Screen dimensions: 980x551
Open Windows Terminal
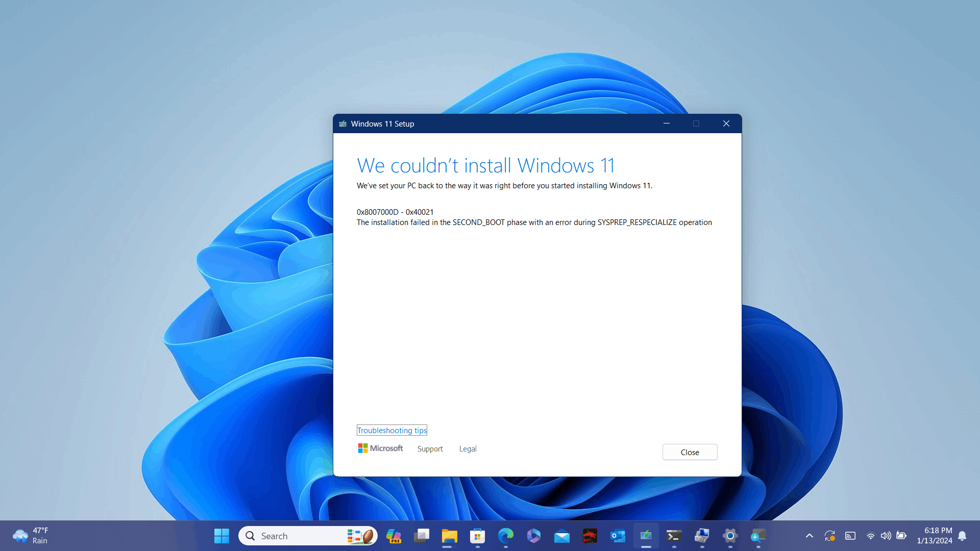click(x=674, y=536)
